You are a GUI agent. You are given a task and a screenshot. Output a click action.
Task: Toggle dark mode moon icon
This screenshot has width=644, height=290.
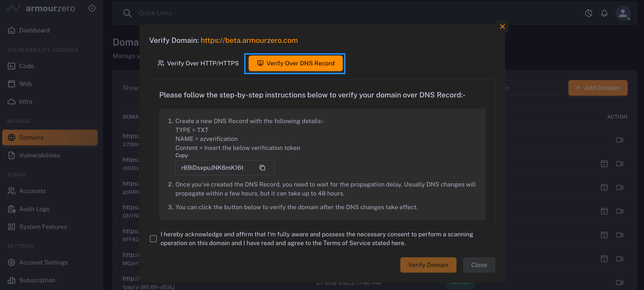click(589, 13)
